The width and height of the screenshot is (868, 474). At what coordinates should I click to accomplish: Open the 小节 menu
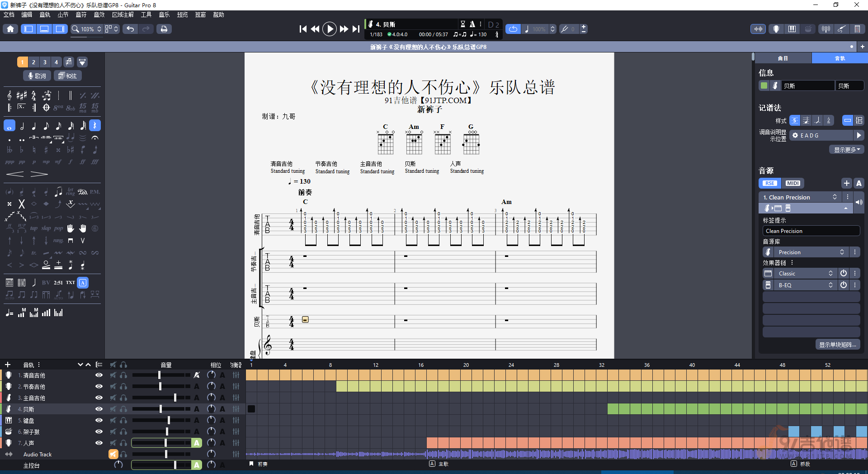point(63,14)
